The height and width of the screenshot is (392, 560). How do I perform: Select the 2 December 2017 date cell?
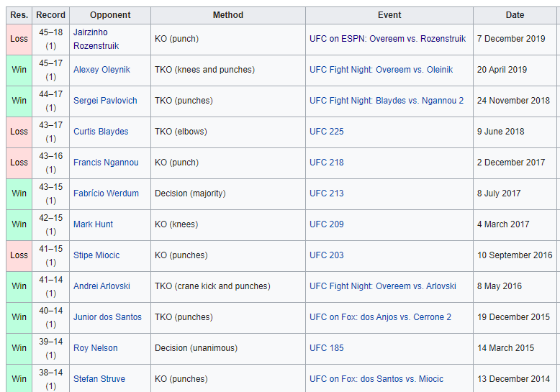515,163
